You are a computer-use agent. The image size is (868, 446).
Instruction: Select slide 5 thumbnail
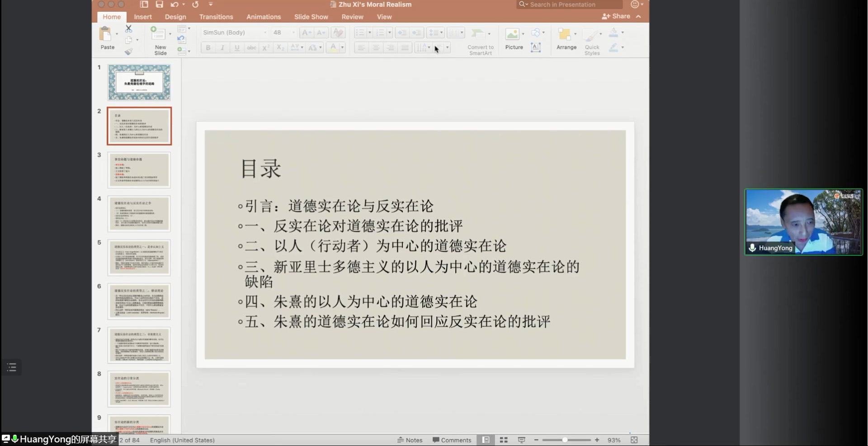pyautogui.click(x=139, y=258)
